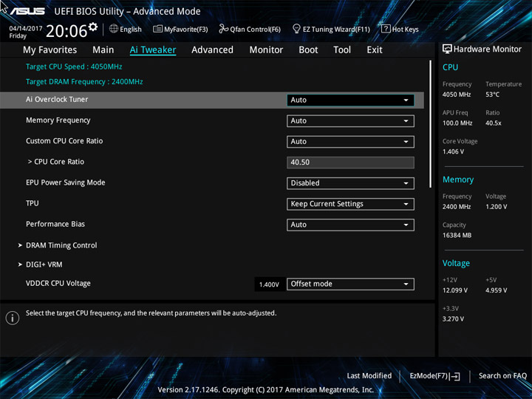Open the Memory Frequency dropdown

point(350,120)
